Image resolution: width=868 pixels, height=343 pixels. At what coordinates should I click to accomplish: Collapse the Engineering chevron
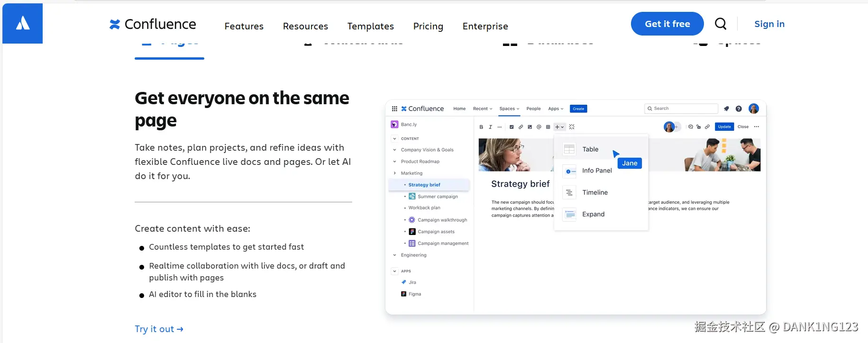[x=394, y=255]
